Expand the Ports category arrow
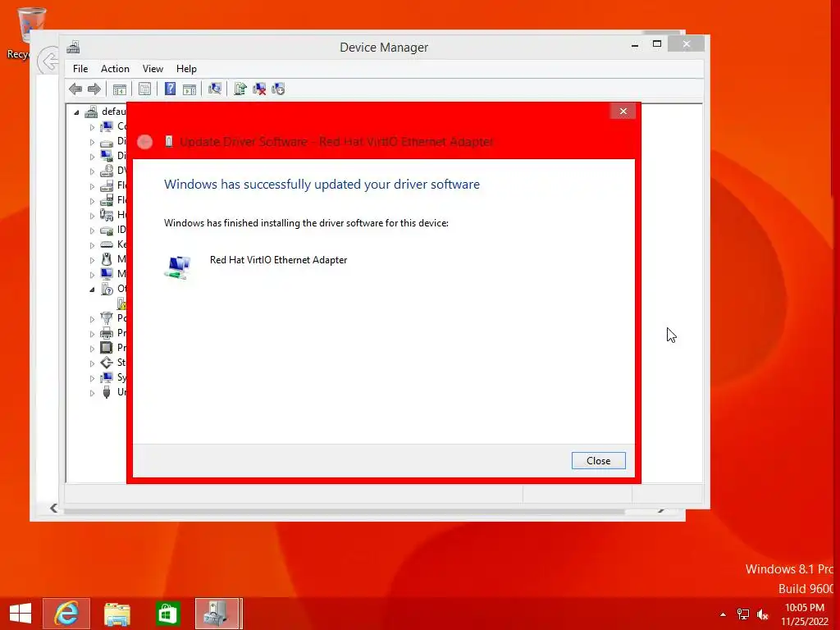The image size is (840, 630). click(x=92, y=319)
